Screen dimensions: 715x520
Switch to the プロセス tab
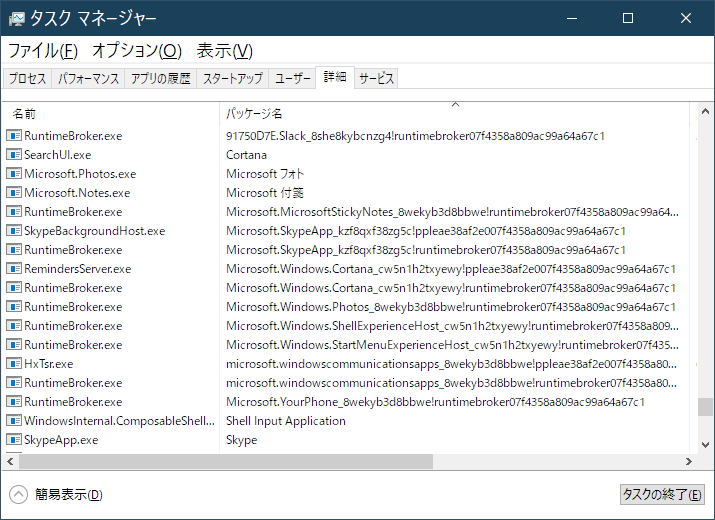(x=27, y=78)
